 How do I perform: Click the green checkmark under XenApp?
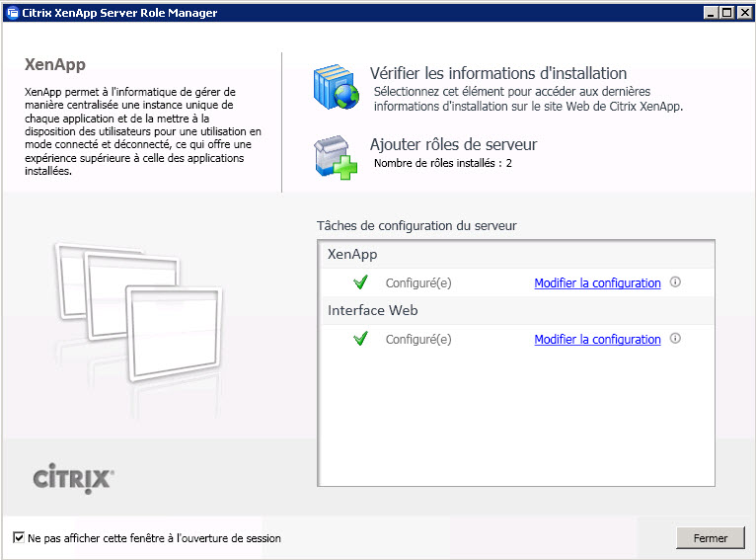(360, 282)
